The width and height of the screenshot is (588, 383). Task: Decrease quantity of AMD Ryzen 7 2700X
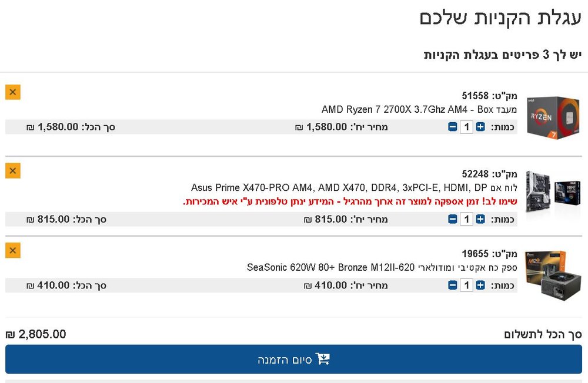pos(453,127)
